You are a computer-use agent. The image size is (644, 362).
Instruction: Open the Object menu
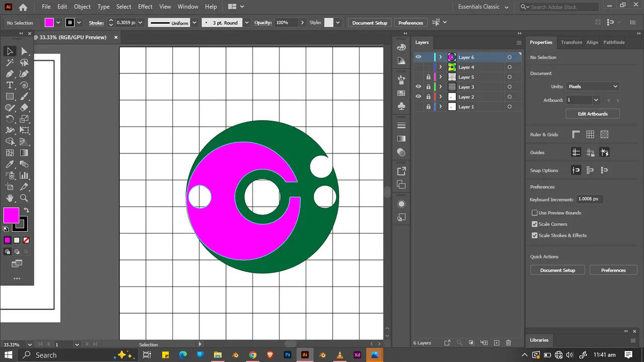click(x=82, y=7)
